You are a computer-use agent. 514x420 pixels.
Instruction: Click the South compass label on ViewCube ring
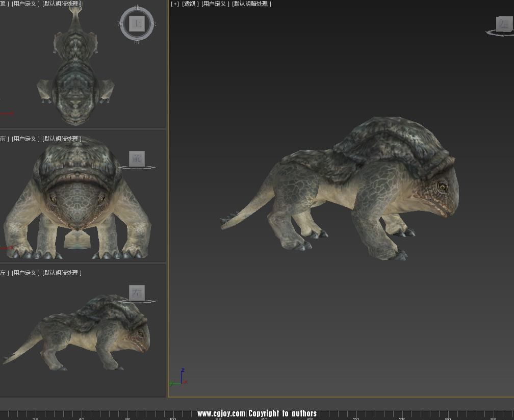click(137, 41)
